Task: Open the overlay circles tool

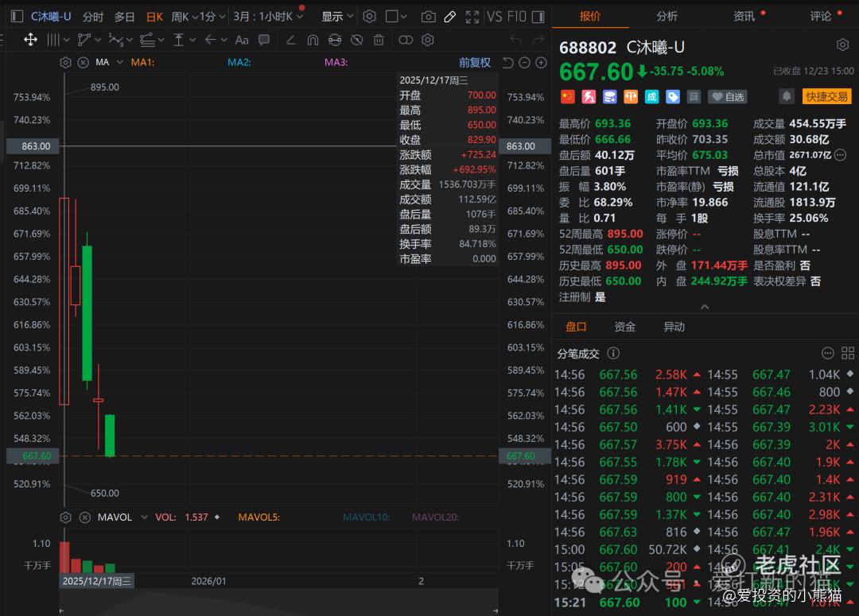Action: point(406,40)
